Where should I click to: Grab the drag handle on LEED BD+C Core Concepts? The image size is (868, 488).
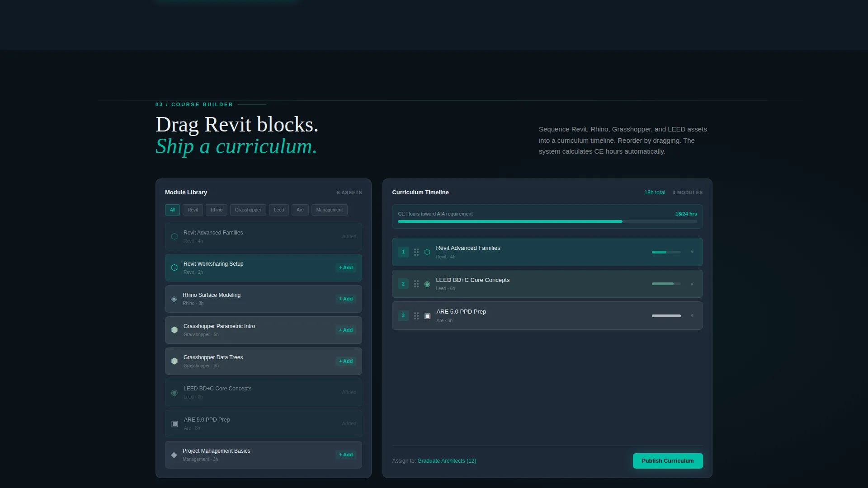coord(416,284)
